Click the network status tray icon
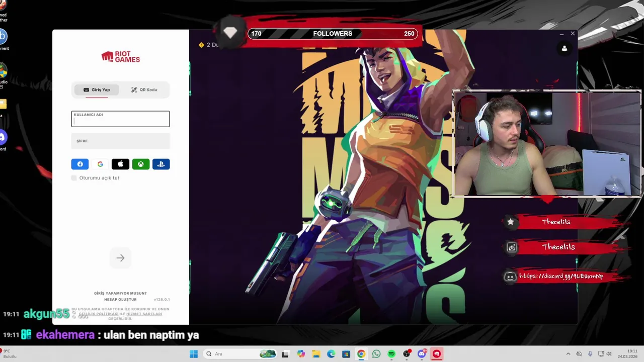 click(x=601, y=354)
